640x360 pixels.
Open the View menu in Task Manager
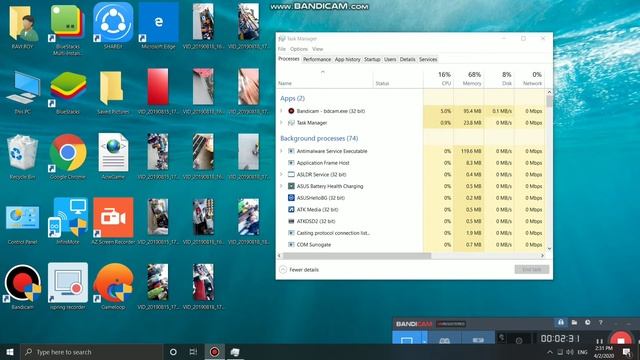point(317,49)
